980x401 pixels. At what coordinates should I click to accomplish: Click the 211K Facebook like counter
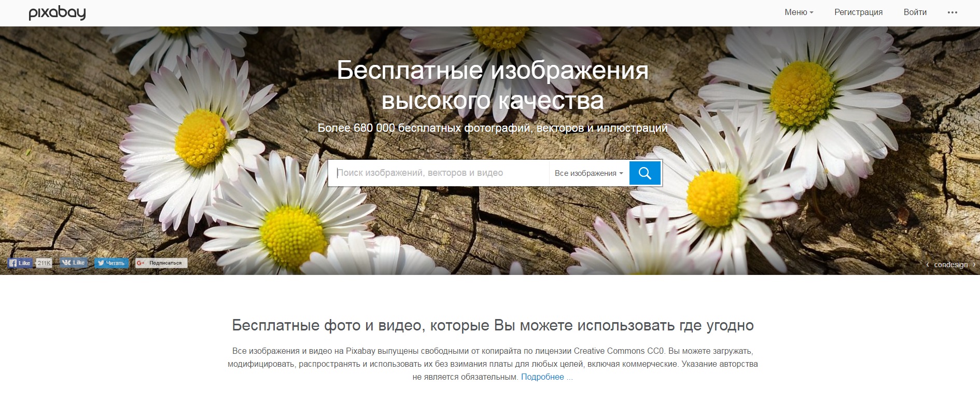(x=44, y=263)
